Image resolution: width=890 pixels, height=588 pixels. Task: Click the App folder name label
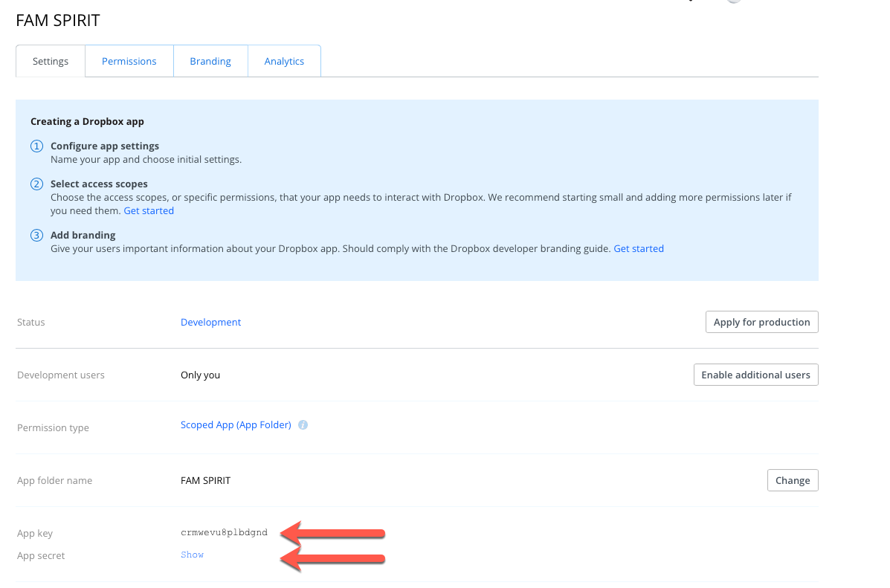pyautogui.click(x=54, y=480)
